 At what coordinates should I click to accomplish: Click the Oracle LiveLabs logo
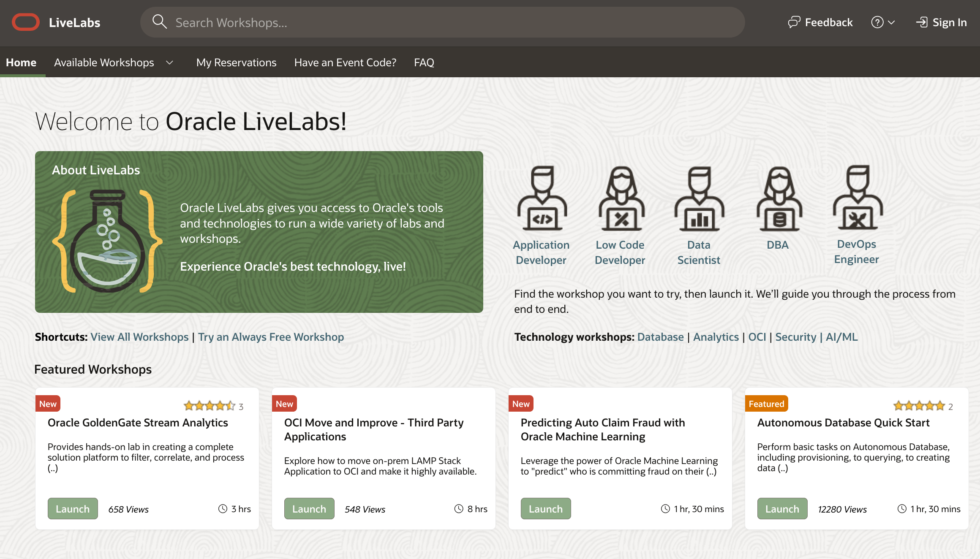26,22
